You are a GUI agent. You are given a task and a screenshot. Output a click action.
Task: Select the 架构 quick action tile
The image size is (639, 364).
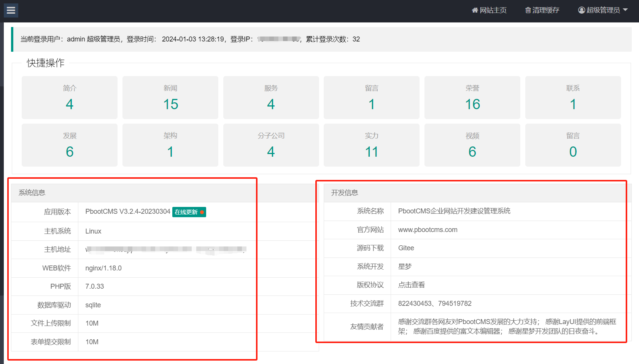point(170,145)
